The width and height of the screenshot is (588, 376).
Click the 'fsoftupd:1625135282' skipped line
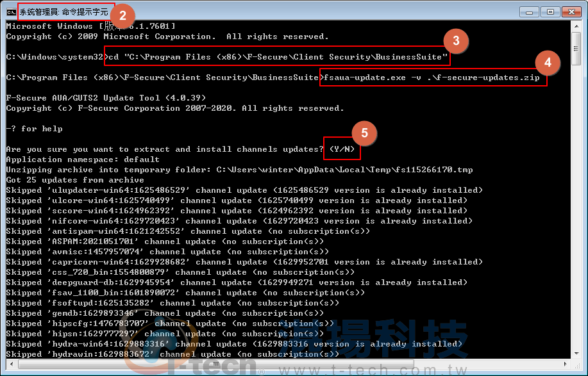pyautogui.click(x=172, y=303)
